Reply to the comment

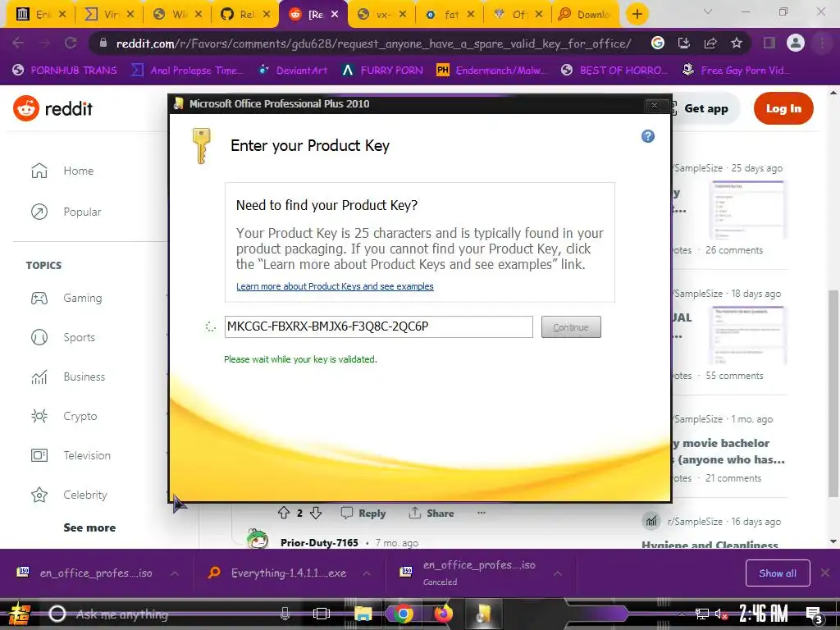pos(363,514)
